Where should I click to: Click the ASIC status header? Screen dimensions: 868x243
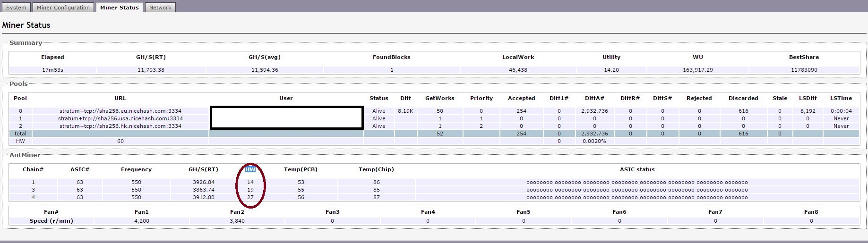(637, 169)
